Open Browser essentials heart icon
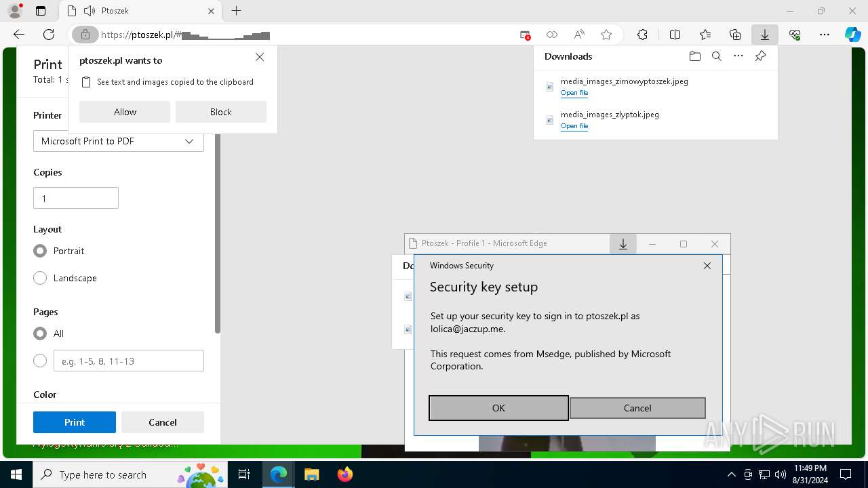The height and width of the screenshot is (488, 868). point(795,35)
